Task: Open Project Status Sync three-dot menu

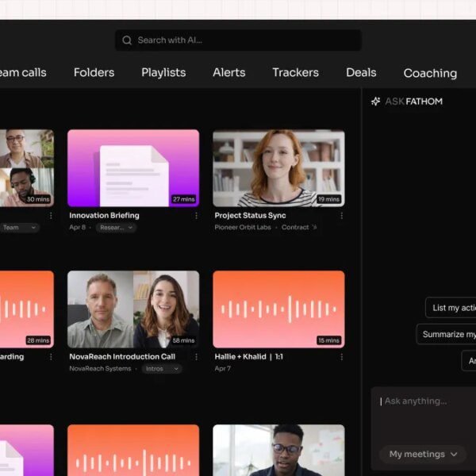Action: point(342,215)
